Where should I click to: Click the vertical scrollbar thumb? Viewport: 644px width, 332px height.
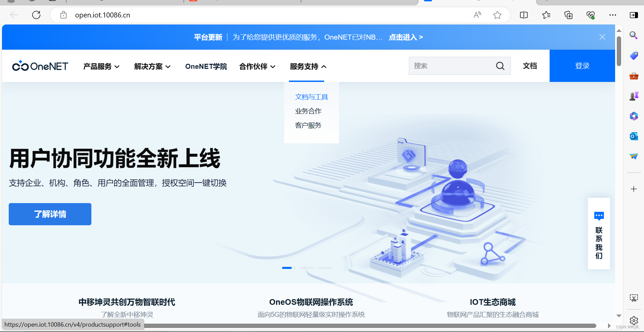point(619,51)
